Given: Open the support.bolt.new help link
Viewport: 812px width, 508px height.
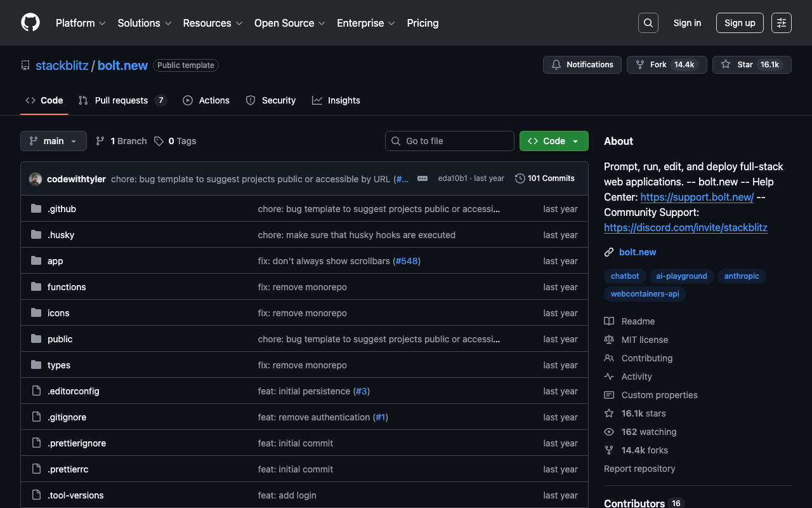Looking at the screenshot, I should point(697,197).
